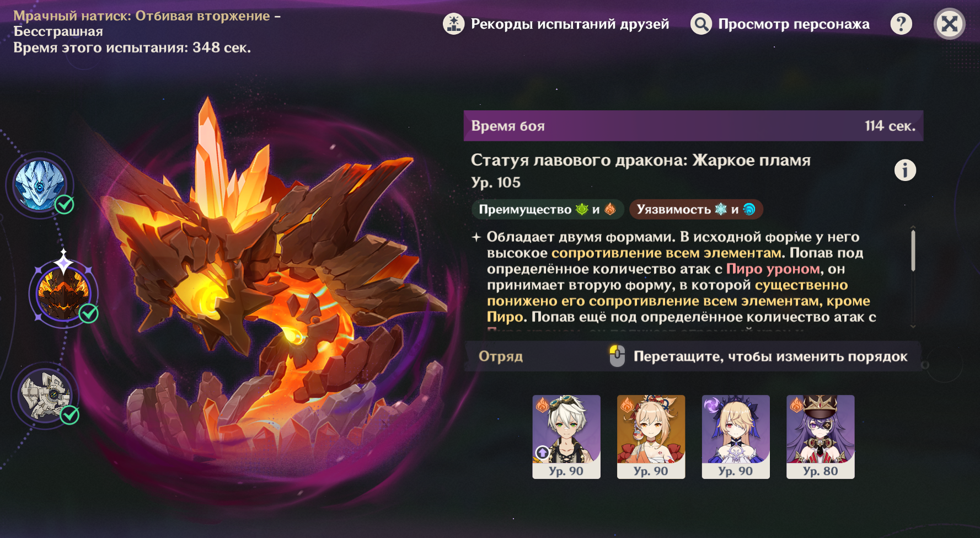Select the gray mechanical boss icon
Image resolution: width=980 pixels, height=538 pixels.
[45, 396]
